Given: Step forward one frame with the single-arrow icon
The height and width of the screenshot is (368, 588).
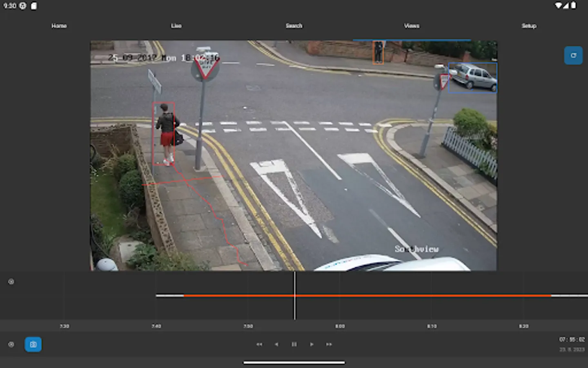Looking at the screenshot, I should click(312, 344).
